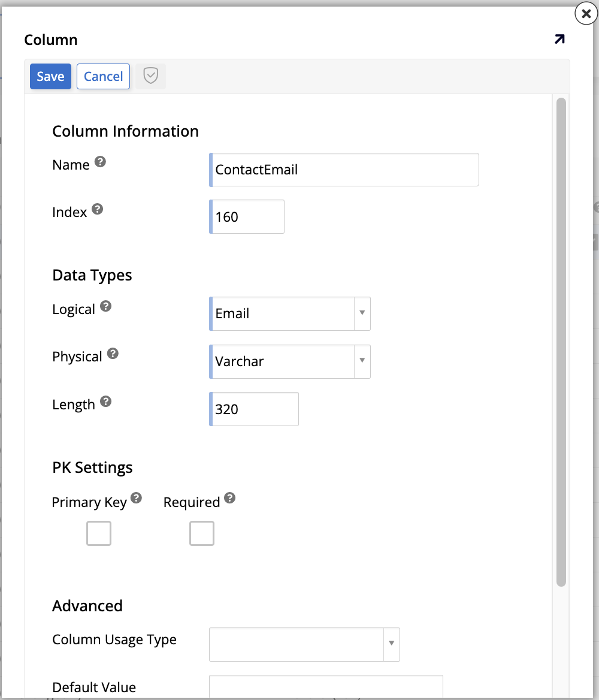Cancel editing the column

103,76
